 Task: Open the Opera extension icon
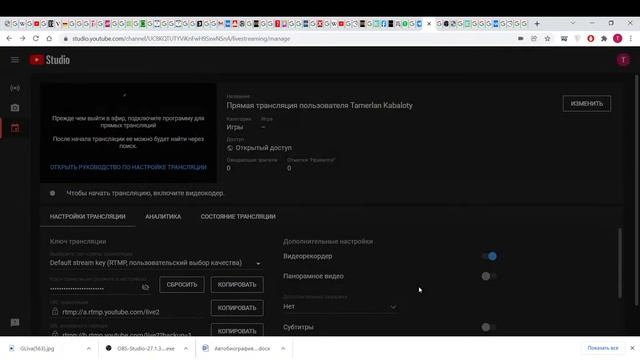coord(591,38)
